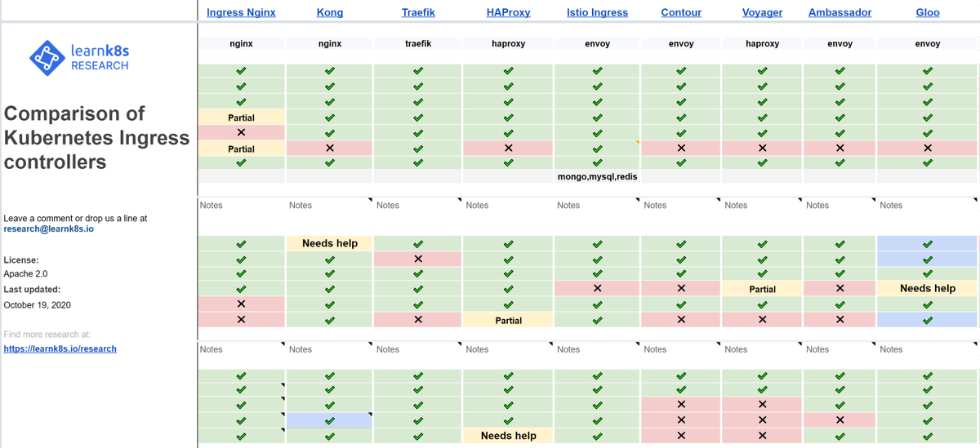Select the X mark in the HAProxy column
The height and width of the screenshot is (448, 980).
pos(508,149)
